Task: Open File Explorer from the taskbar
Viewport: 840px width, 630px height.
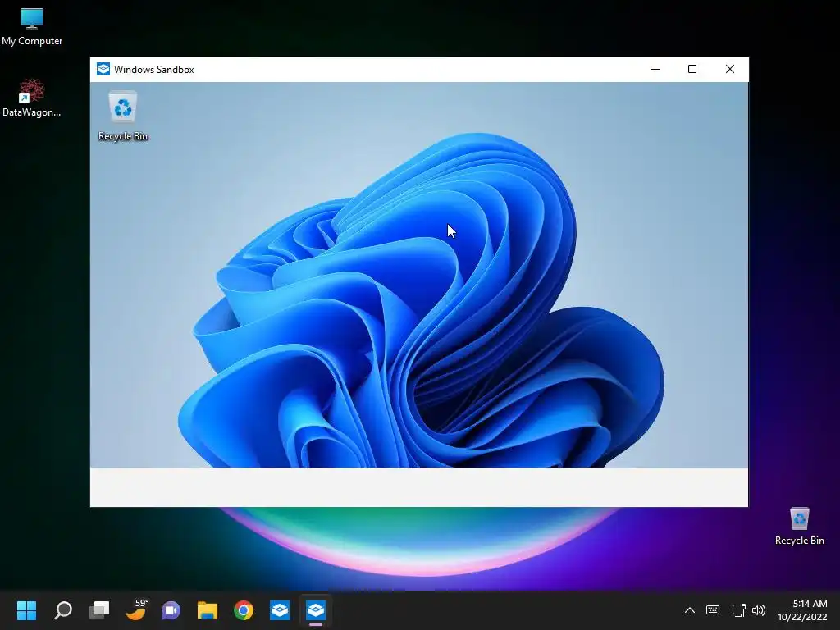Action: click(208, 610)
